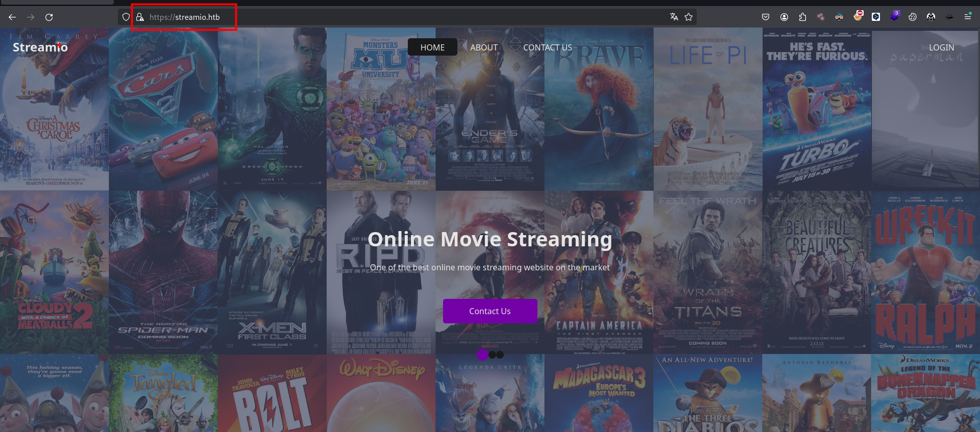Click the purple layered extension with badge 9
The width and height of the screenshot is (980, 432).
[x=894, y=16]
